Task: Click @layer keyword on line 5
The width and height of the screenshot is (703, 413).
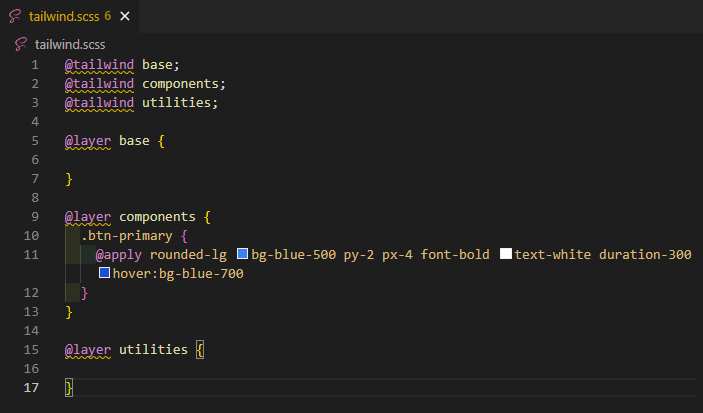Action: tap(88, 141)
